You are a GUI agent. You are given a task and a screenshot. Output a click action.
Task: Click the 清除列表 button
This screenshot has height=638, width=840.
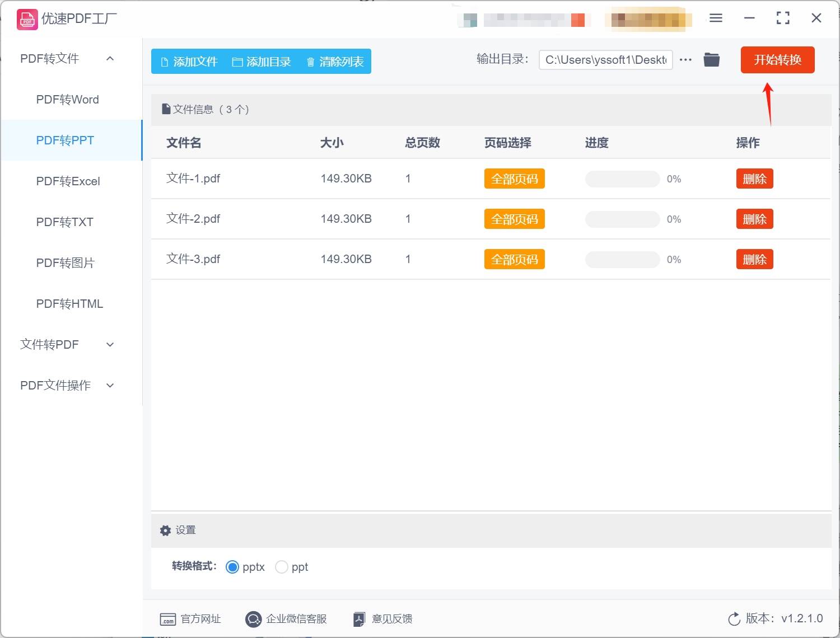pos(335,62)
